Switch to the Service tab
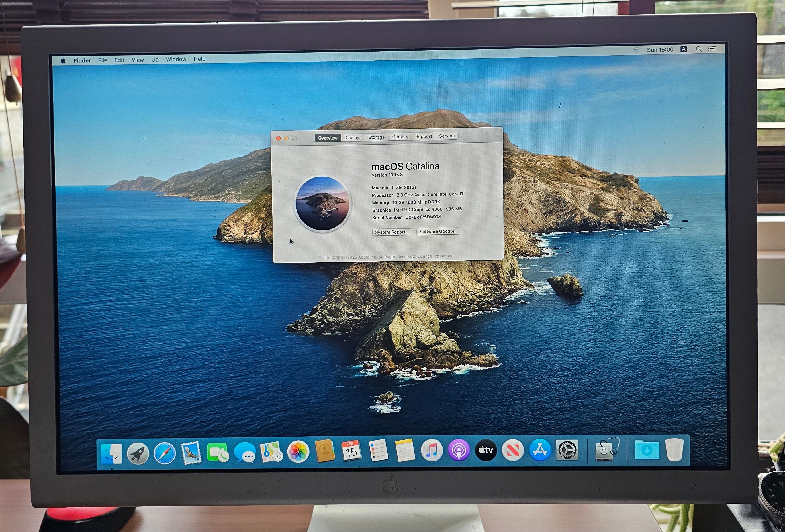 [447, 136]
